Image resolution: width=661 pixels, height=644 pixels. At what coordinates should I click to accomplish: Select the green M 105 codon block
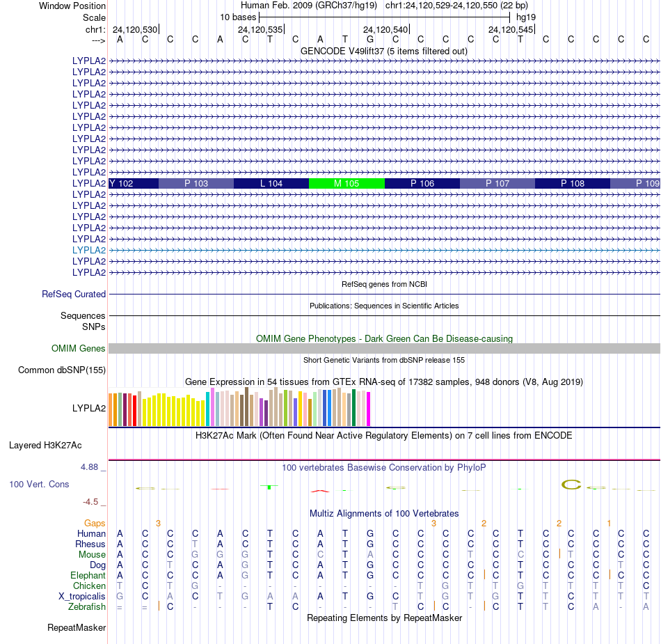pos(347,184)
